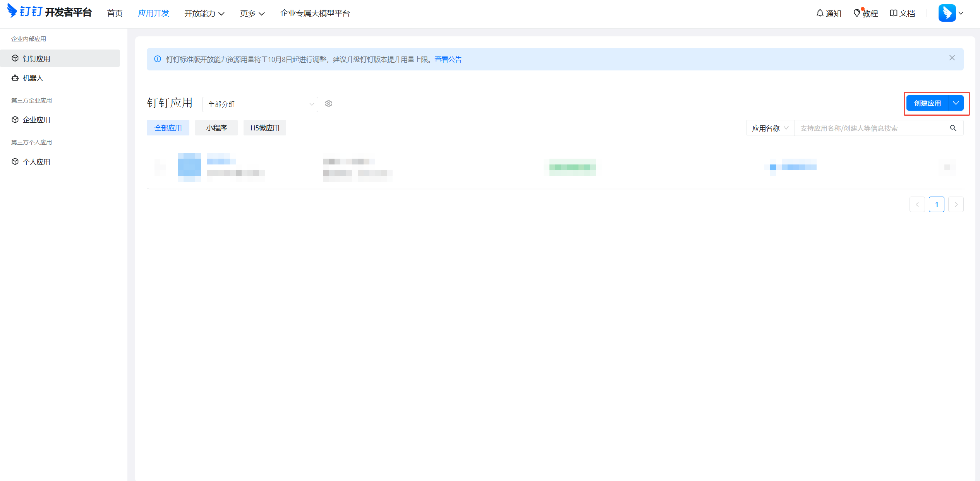Switch to the 小程序 filter tab
The width and height of the screenshot is (980, 481).
(x=216, y=128)
